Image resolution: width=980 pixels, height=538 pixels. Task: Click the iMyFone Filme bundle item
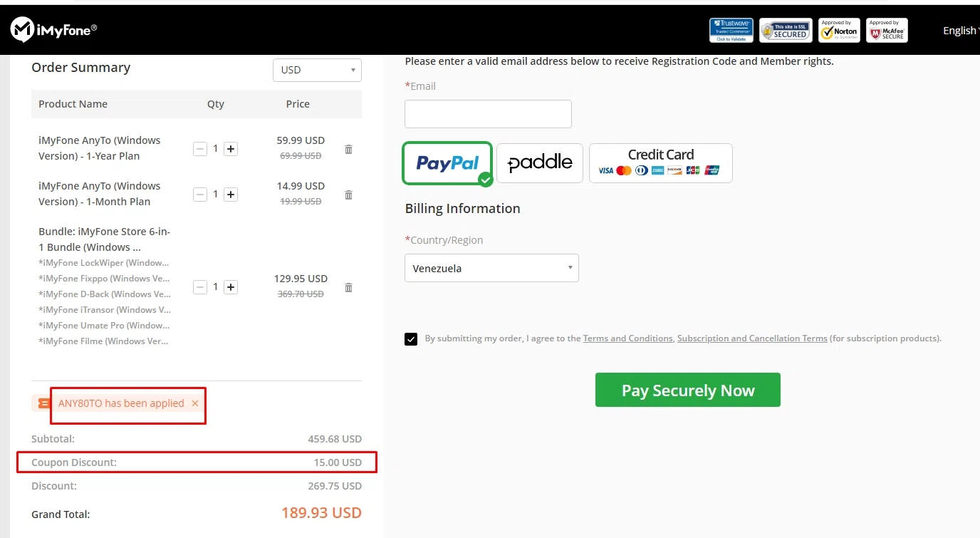[x=104, y=341]
